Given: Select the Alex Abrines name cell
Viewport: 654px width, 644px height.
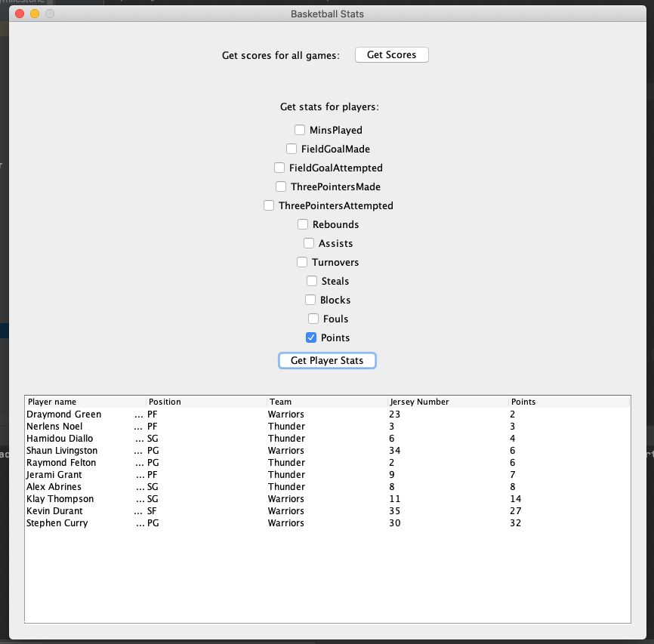Looking at the screenshot, I should 85,487.
